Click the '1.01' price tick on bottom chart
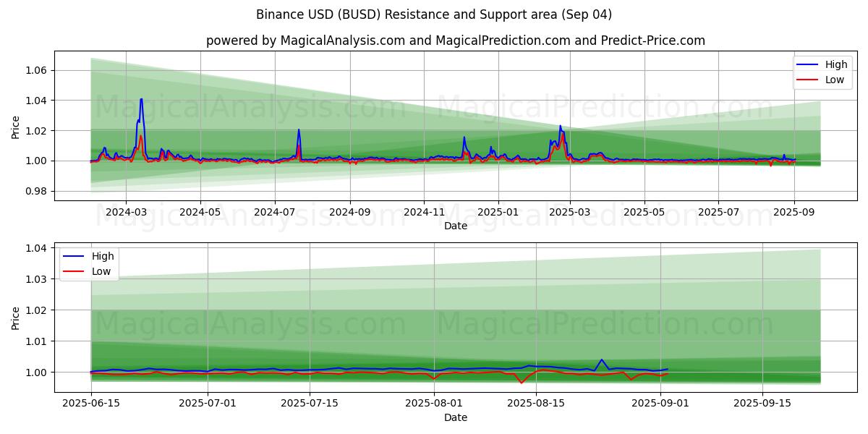The height and width of the screenshot is (434, 868). coord(38,341)
